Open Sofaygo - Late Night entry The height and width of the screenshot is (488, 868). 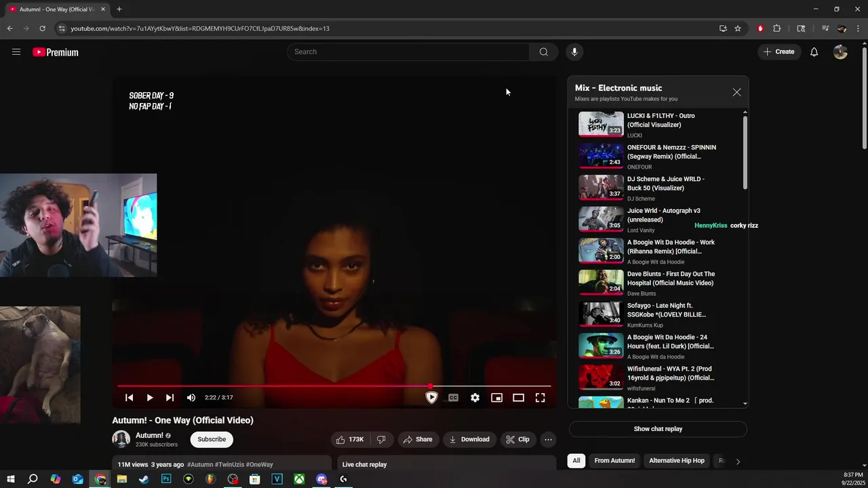658,314
